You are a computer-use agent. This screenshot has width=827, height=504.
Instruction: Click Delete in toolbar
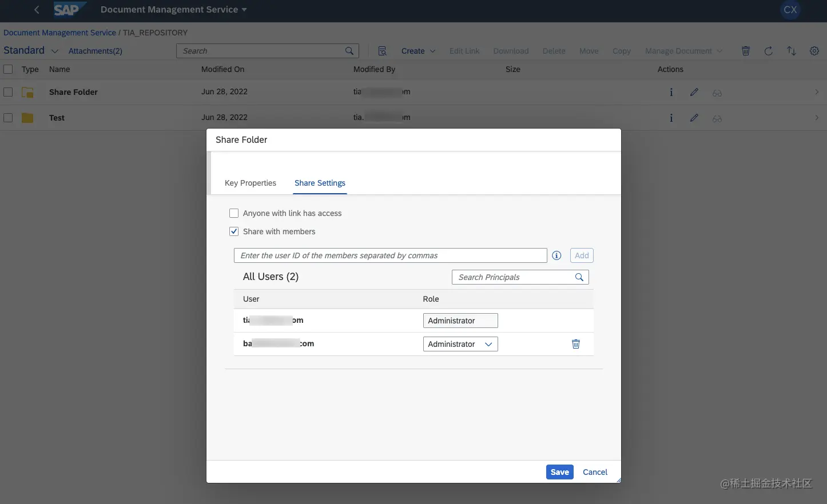tap(554, 51)
